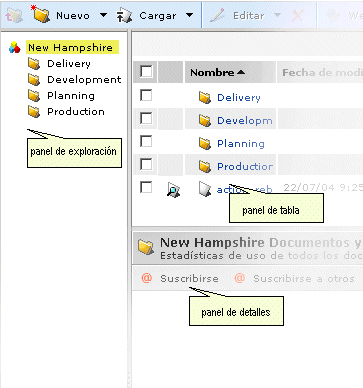This screenshot has height=388, width=363.
Task: Check the Production row checkbox
Action: point(146,164)
